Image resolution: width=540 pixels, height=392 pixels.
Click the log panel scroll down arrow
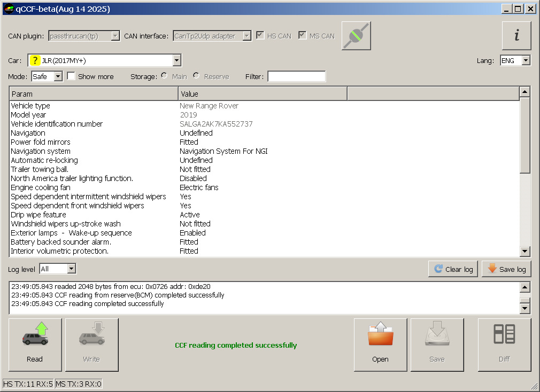tap(524, 309)
